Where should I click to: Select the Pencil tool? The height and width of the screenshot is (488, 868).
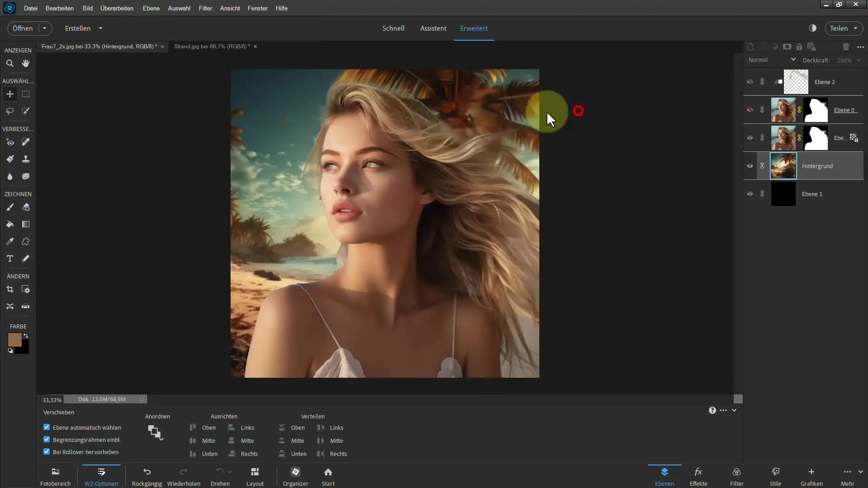click(26, 258)
